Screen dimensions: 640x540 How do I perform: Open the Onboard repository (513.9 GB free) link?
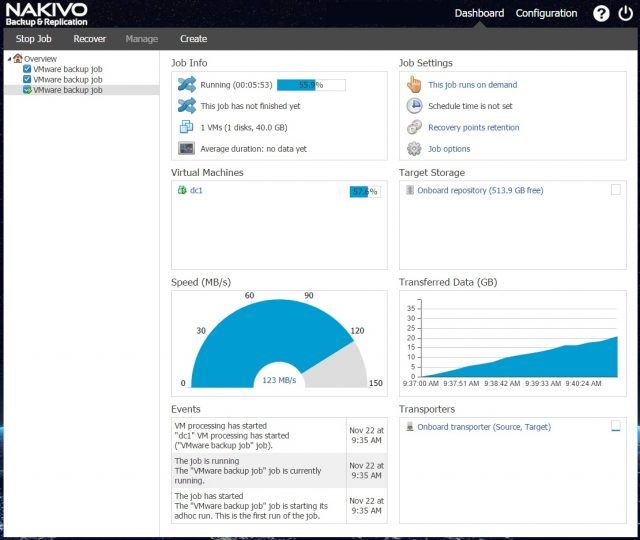click(480, 190)
